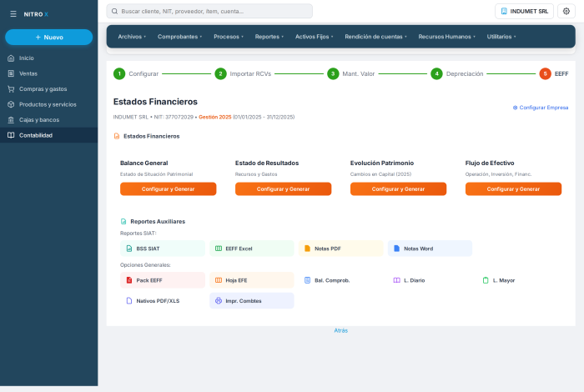Viewport: 584px width, 392px height.
Task: Open the INDUMET SRL company selector
Action: click(524, 11)
